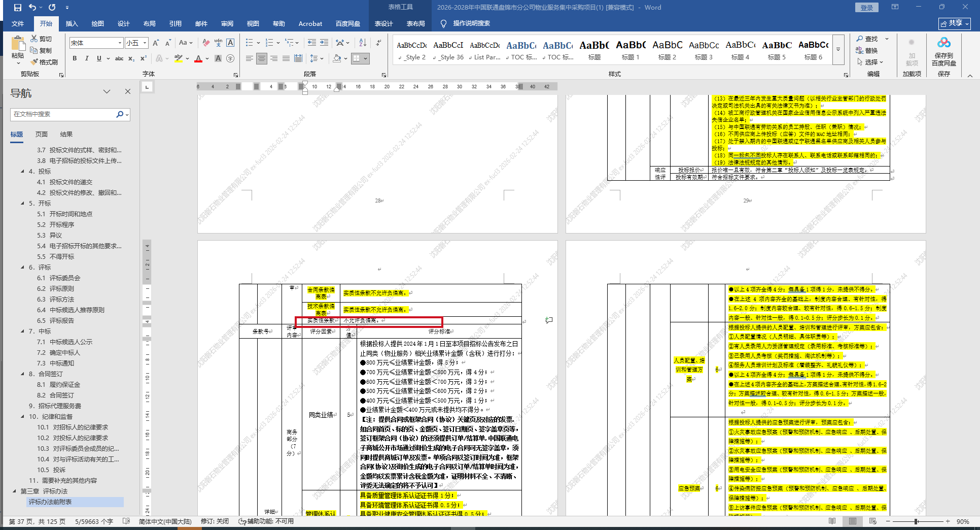Click the sort A-Z icon
The height and width of the screenshot is (530, 980).
point(363,43)
